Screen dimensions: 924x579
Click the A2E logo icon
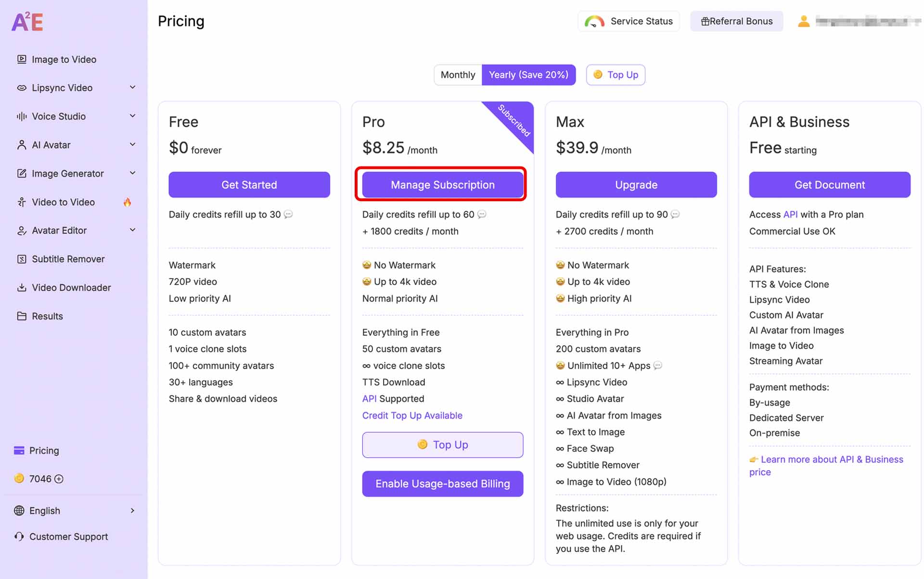point(27,22)
